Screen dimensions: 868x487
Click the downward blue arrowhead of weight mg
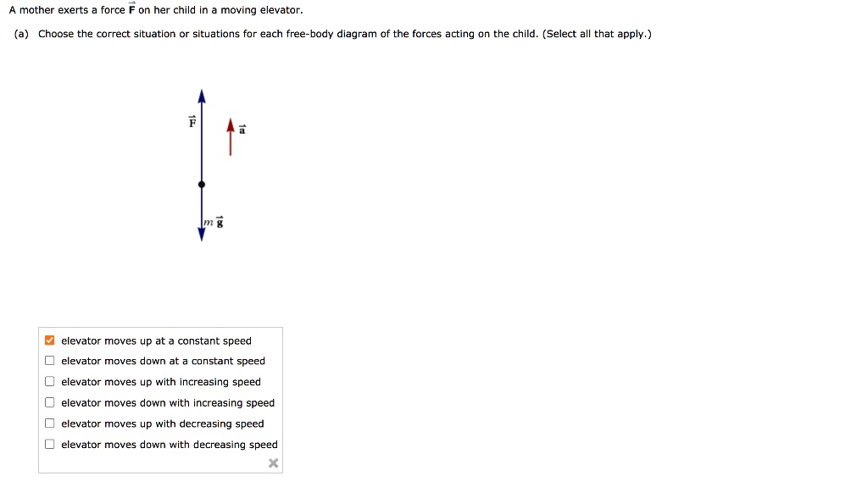202,235
